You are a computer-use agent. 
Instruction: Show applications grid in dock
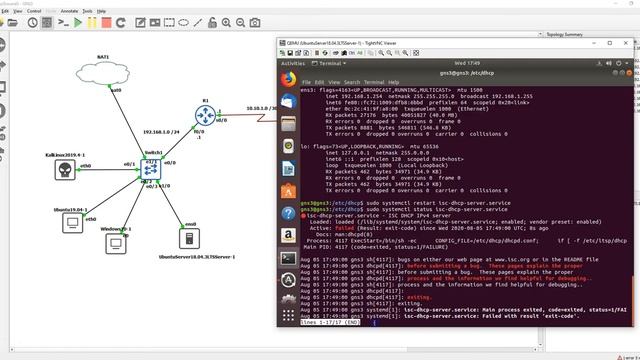[x=288, y=315]
